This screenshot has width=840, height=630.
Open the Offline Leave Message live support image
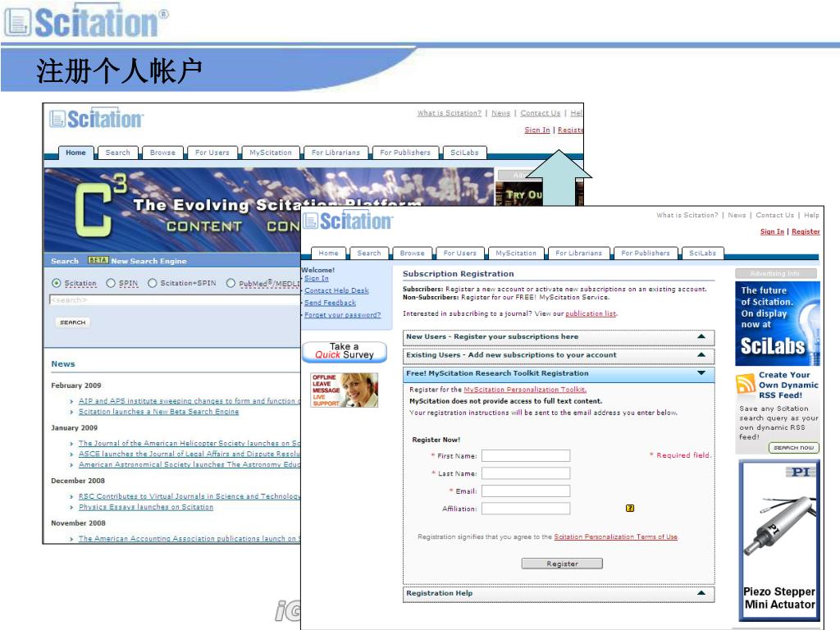coord(344,390)
